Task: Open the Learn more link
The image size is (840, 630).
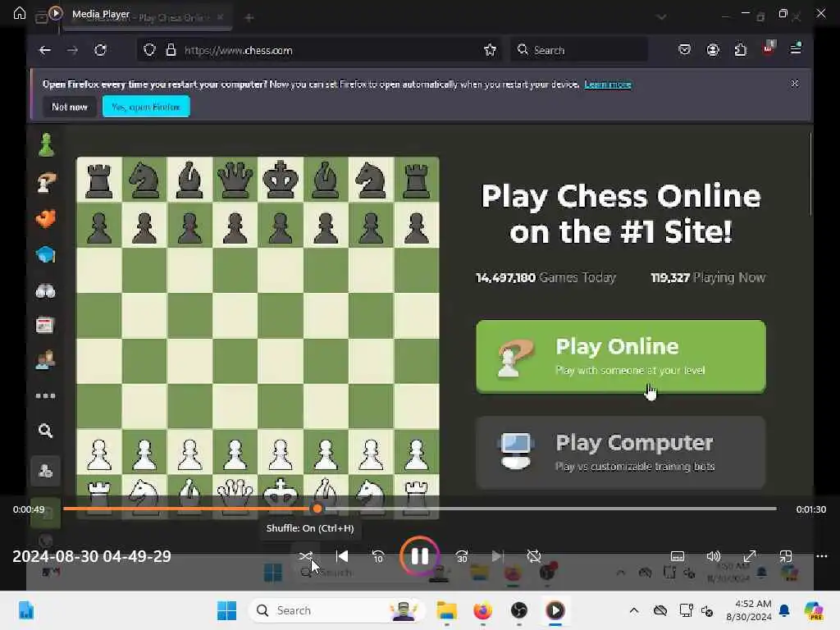Action: tap(608, 84)
